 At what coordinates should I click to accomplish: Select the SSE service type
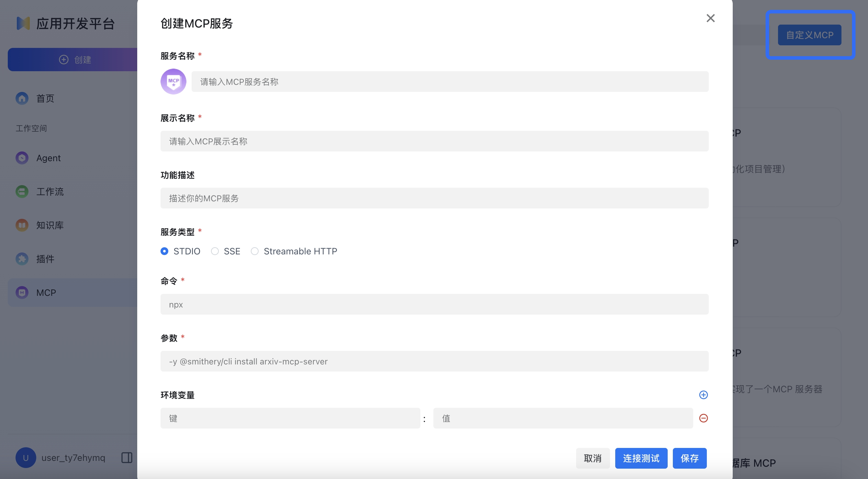point(215,251)
